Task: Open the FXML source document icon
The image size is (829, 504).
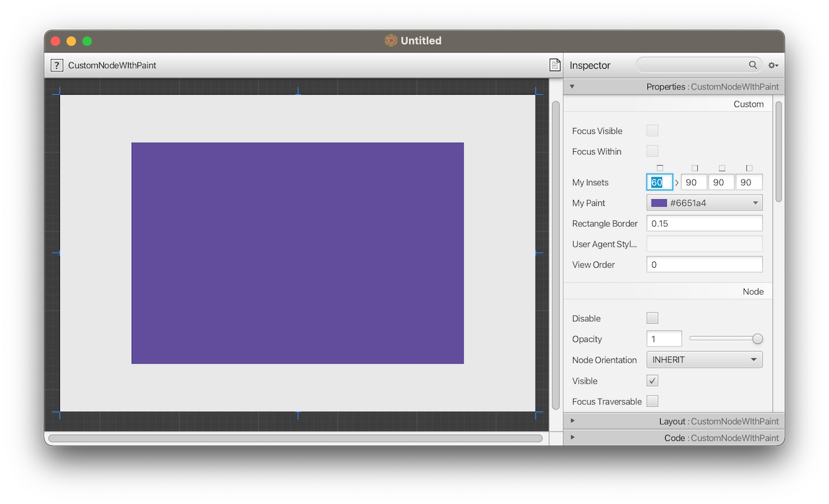Action: pos(554,64)
